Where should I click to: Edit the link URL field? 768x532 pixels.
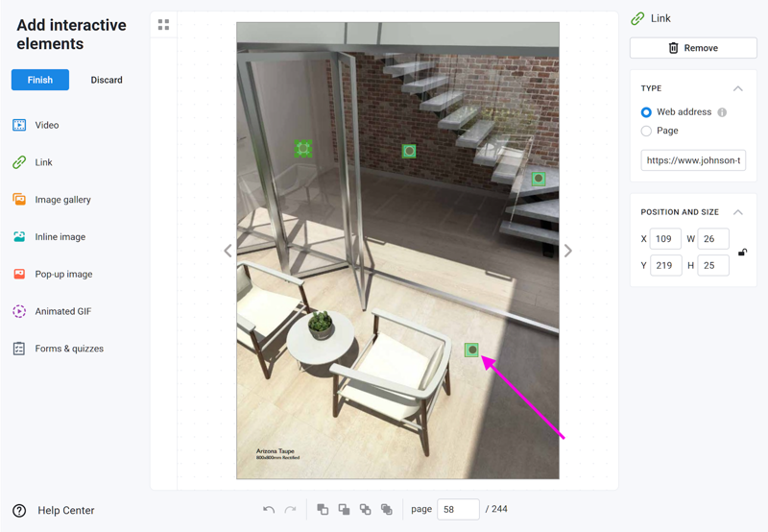[x=693, y=160]
